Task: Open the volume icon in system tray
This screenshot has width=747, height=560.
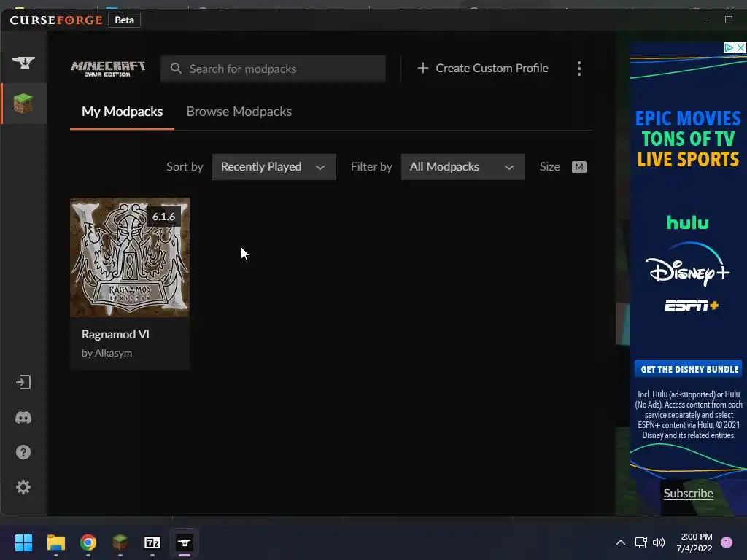Action: coord(659,542)
